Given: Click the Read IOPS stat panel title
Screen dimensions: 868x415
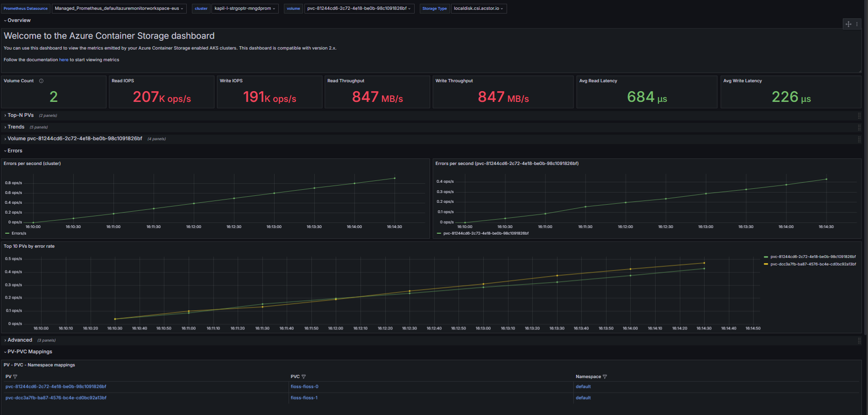Looking at the screenshot, I should pos(123,81).
